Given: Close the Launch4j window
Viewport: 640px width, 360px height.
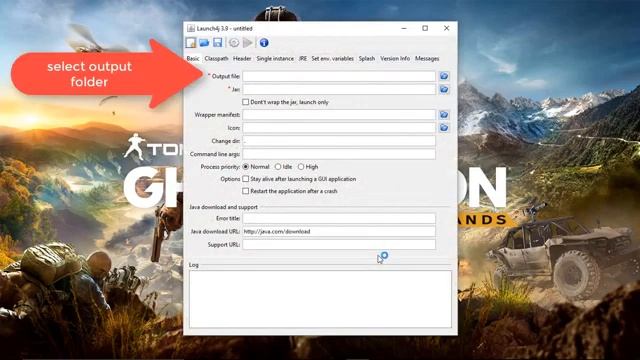Looking at the screenshot, I should coord(447,28).
